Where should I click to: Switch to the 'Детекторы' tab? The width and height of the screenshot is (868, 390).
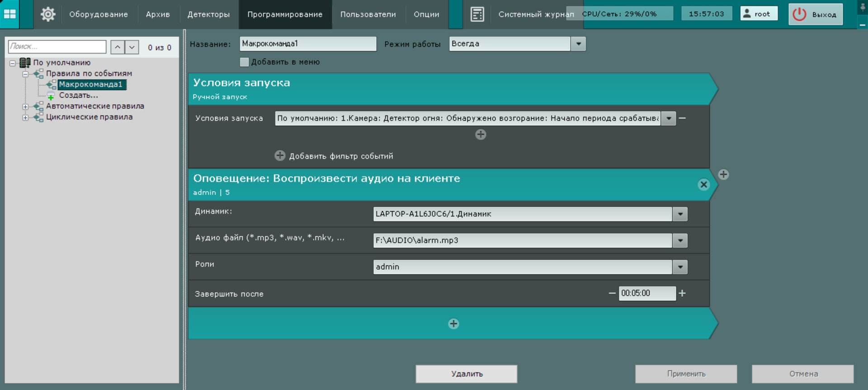click(x=208, y=14)
